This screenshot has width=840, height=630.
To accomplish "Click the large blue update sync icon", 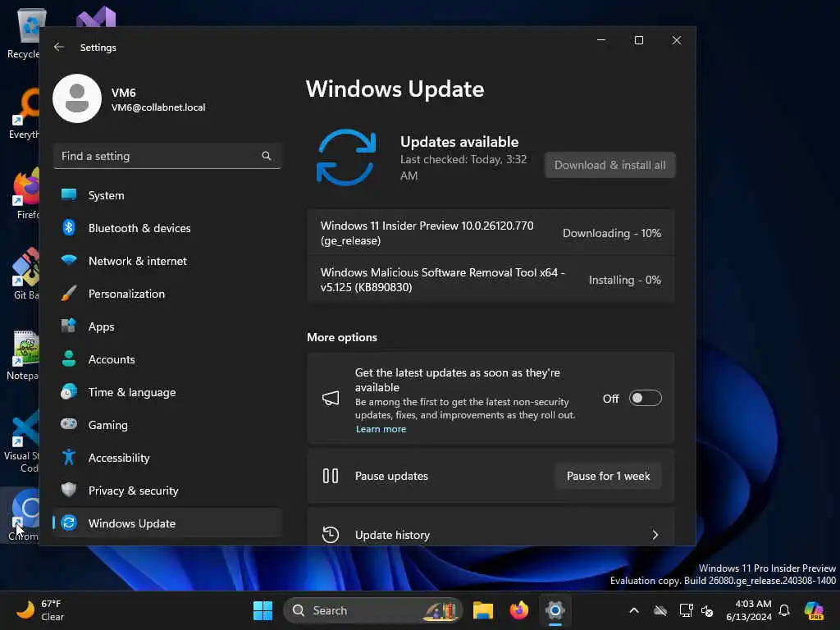I will click(346, 157).
